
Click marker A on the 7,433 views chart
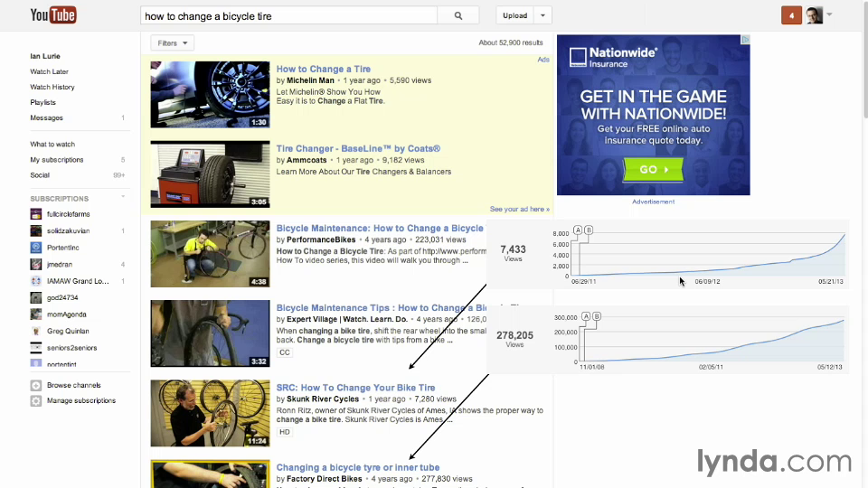click(578, 230)
